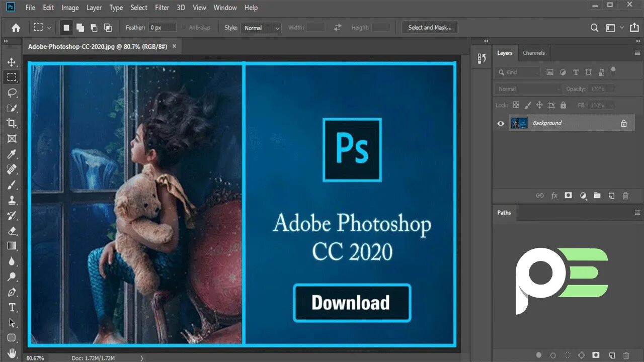Select the Clone Stamp tool
This screenshot has height=362, width=644.
click(12, 200)
